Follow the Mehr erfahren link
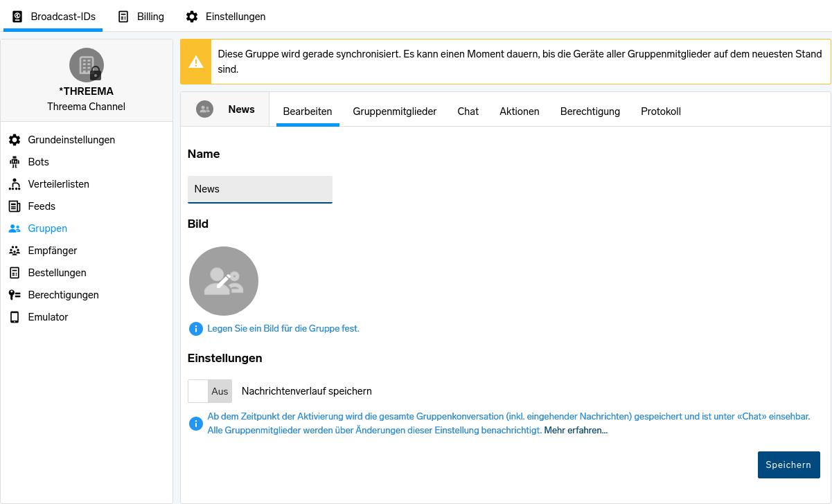The height and width of the screenshot is (504, 832). (576, 430)
